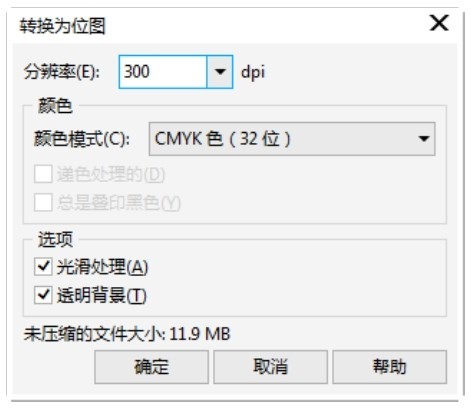This screenshot has height=408, width=471.
Task: Click the 分辨率(E): label
Action: (x=62, y=72)
